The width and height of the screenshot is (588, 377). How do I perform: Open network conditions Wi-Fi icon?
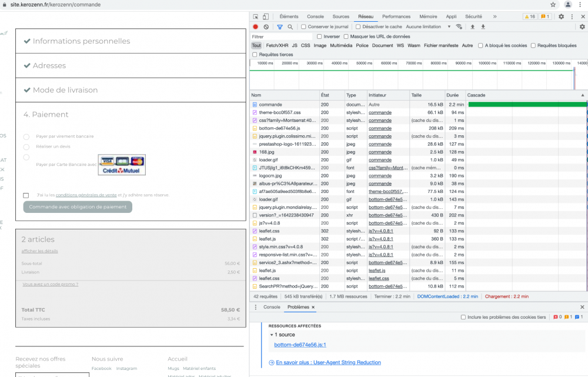[x=459, y=26]
